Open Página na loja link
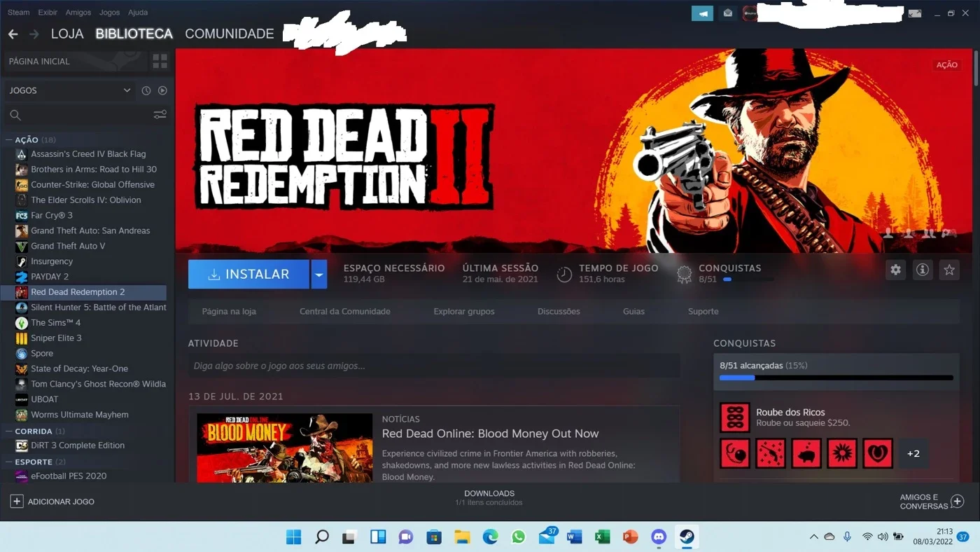The height and width of the screenshot is (552, 980). 229,312
